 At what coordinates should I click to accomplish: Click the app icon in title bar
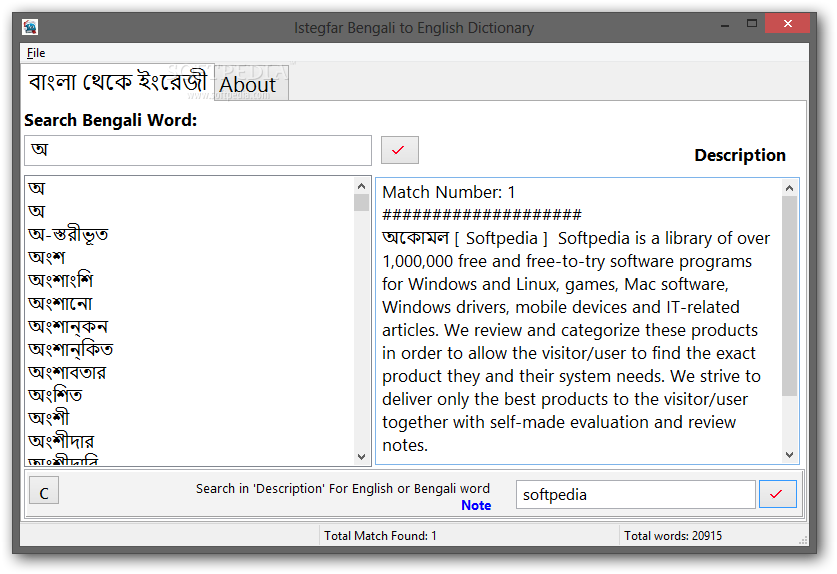[x=30, y=27]
